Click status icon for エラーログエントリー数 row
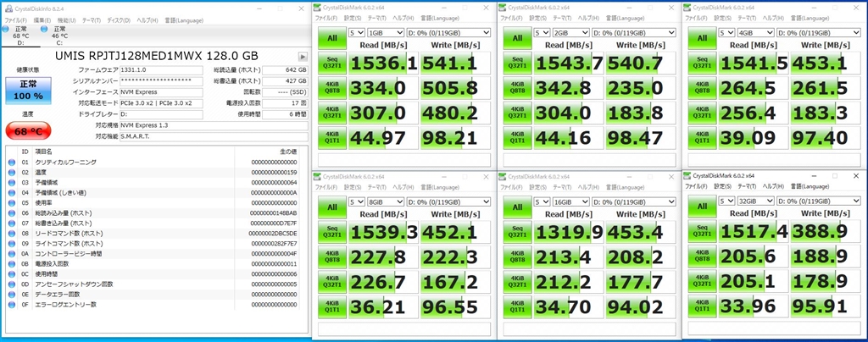Image resolution: width=868 pixels, height=342 pixels. click(x=12, y=305)
